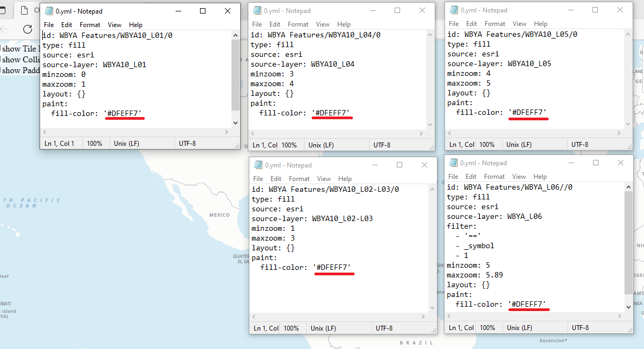Click Notepad icon in WBYA10_L02-L03 window title bar

coord(257,165)
